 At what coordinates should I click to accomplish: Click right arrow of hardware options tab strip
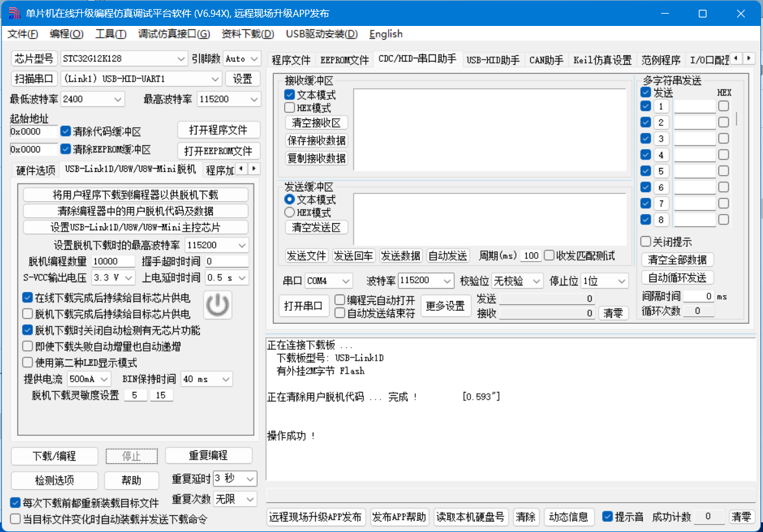(254, 169)
